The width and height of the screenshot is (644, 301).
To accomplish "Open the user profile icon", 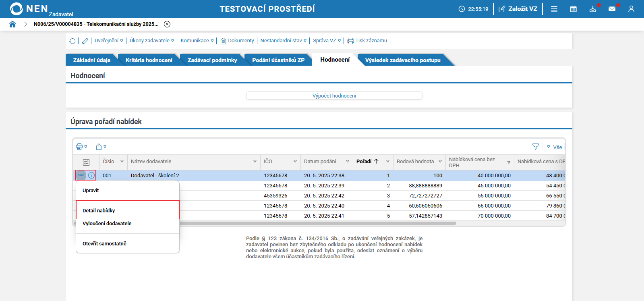I will coord(631,9).
